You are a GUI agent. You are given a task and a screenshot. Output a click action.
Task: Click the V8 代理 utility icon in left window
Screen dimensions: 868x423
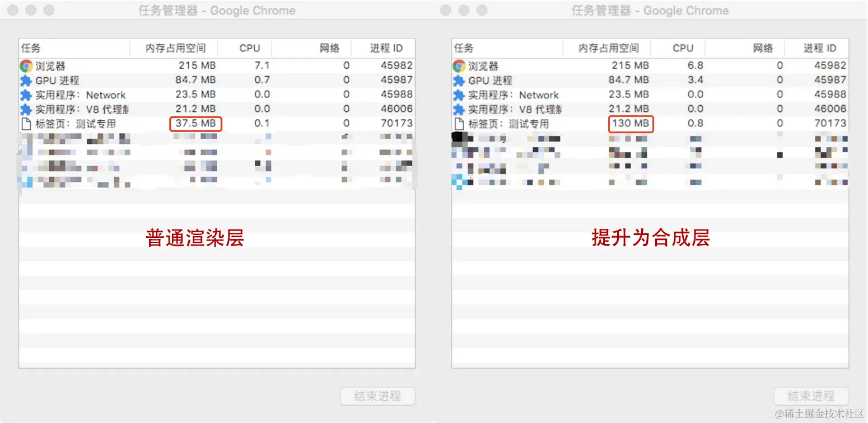tap(25, 109)
